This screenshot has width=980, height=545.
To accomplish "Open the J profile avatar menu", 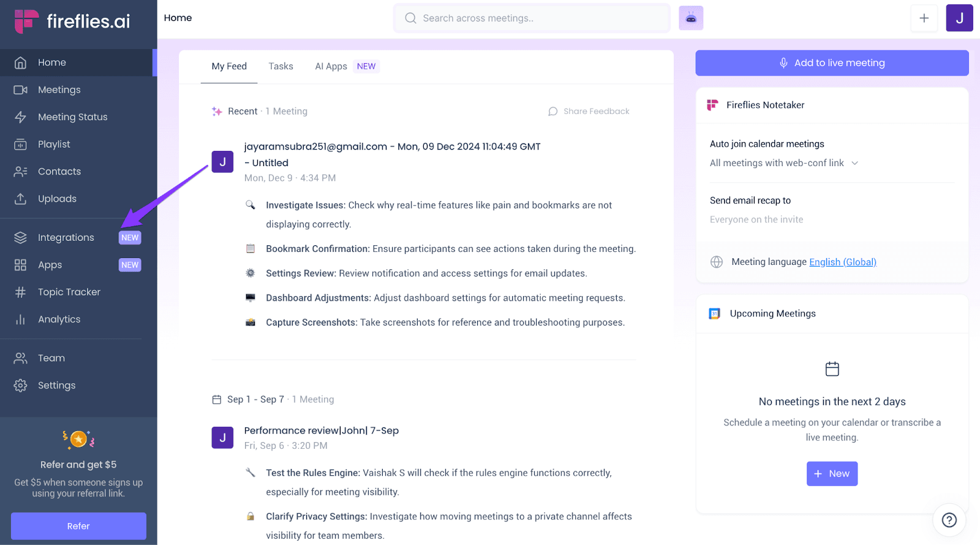I will tap(959, 18).
